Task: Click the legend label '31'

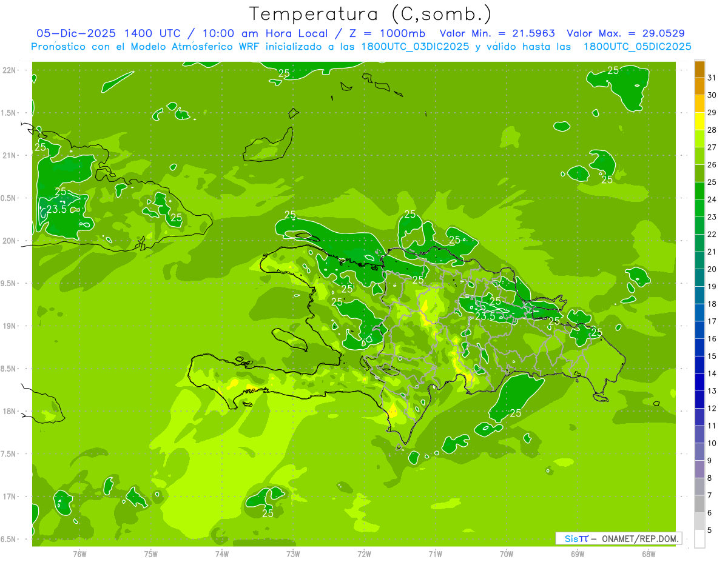Action: (x=712, y=78)
